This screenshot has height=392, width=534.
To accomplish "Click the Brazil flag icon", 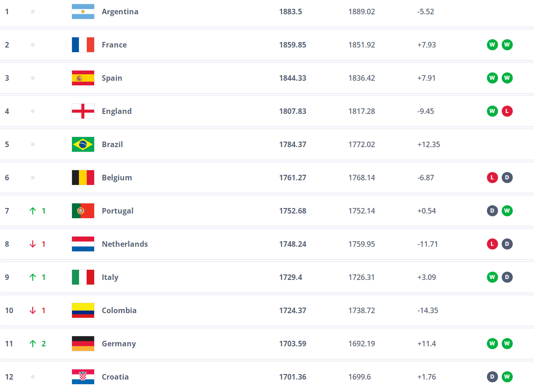I will pyautogui.click(x=83, y=144).
